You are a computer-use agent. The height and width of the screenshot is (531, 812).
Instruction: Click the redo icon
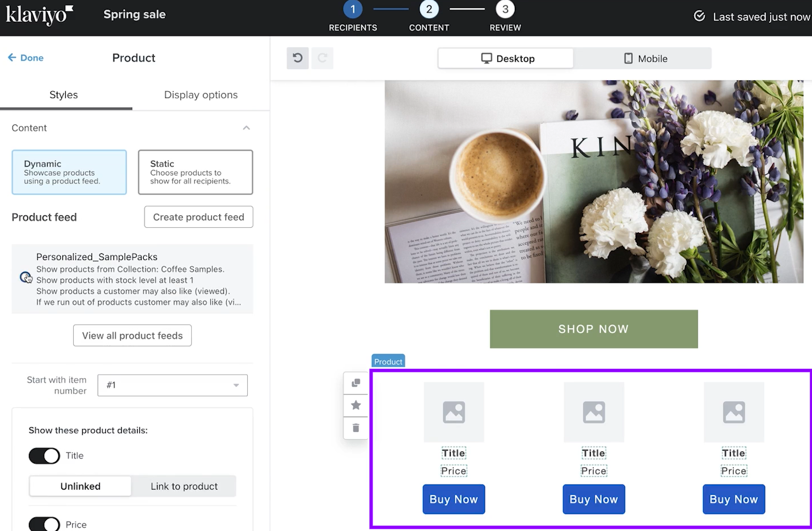[x=322, y=58]
